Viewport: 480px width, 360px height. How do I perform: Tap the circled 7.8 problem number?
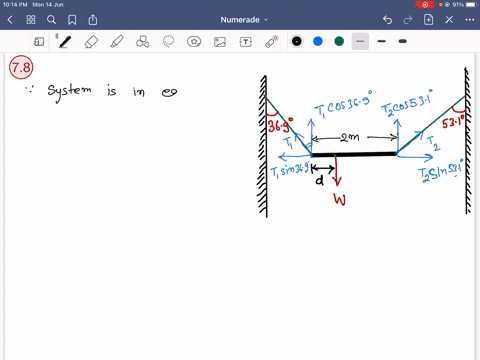tap(21, 67)
